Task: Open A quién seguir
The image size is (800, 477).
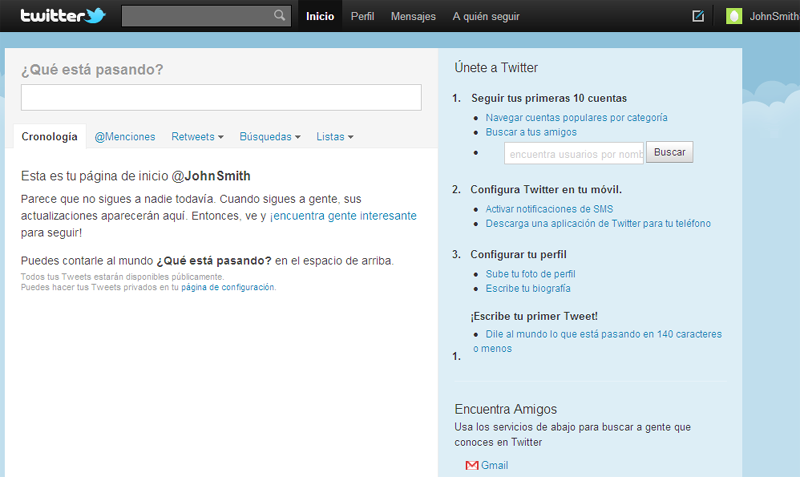Action: 486,16
